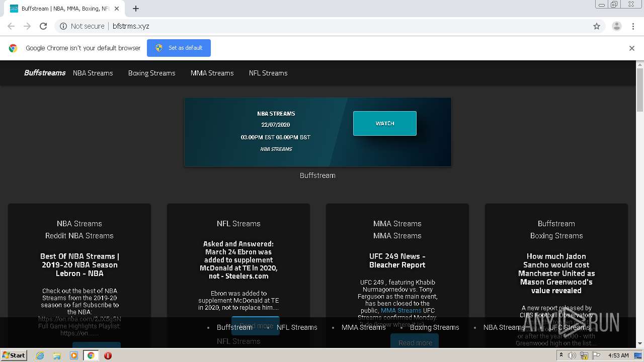644x362 pixels.
Task: Open UFC 249 News article title
Action: [397, 260]
